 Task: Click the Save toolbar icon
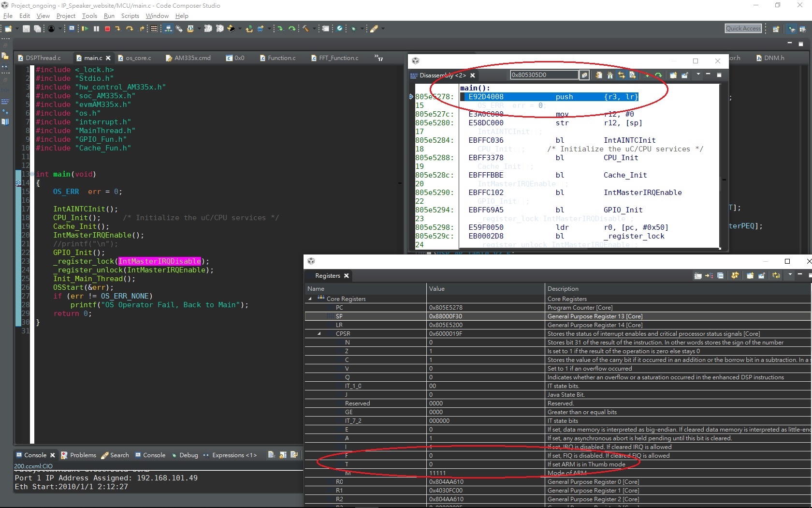pyautogui.click(x=26, y=29)
